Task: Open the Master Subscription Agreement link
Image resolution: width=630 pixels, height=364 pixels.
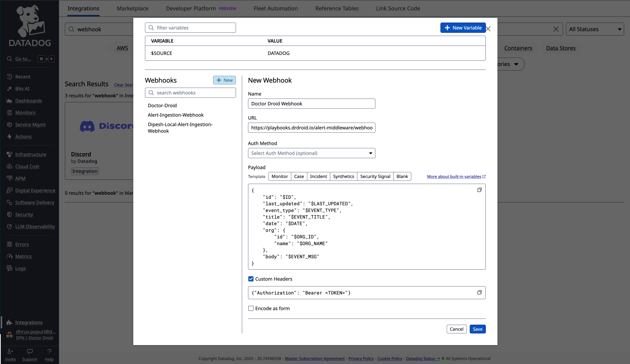Action: point(315,359)
